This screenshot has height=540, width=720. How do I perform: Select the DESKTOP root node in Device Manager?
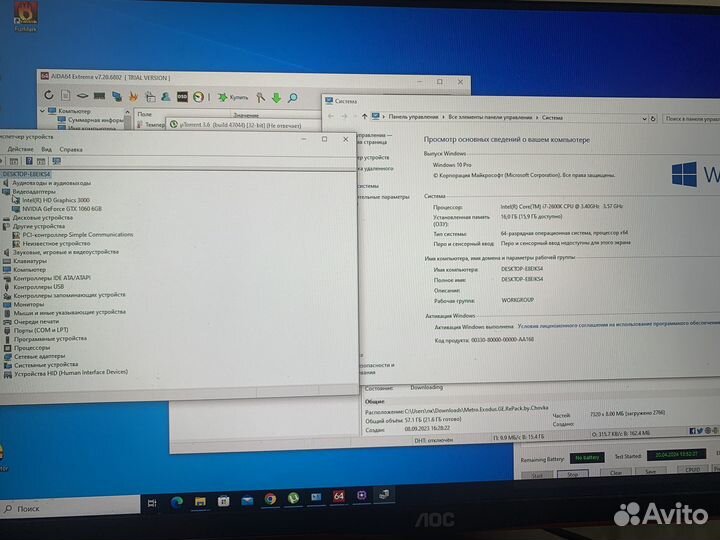click(26, 174)
